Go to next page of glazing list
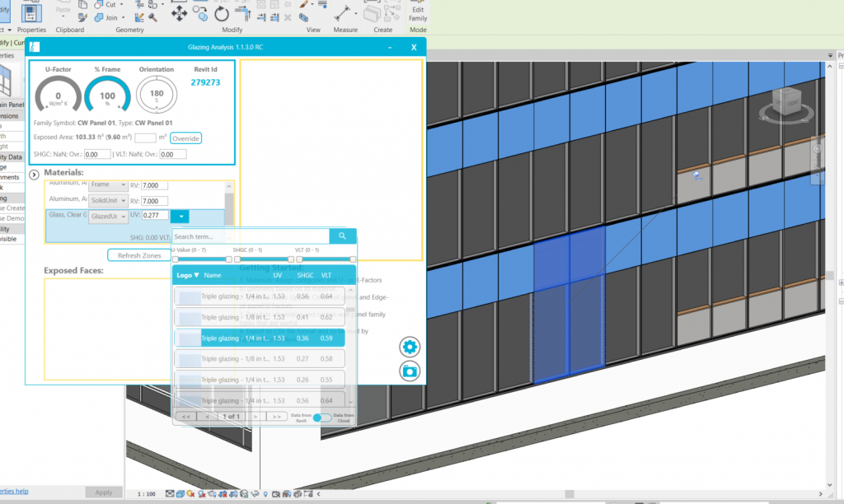Screen dimensions: 844x504 coord(256,417)
